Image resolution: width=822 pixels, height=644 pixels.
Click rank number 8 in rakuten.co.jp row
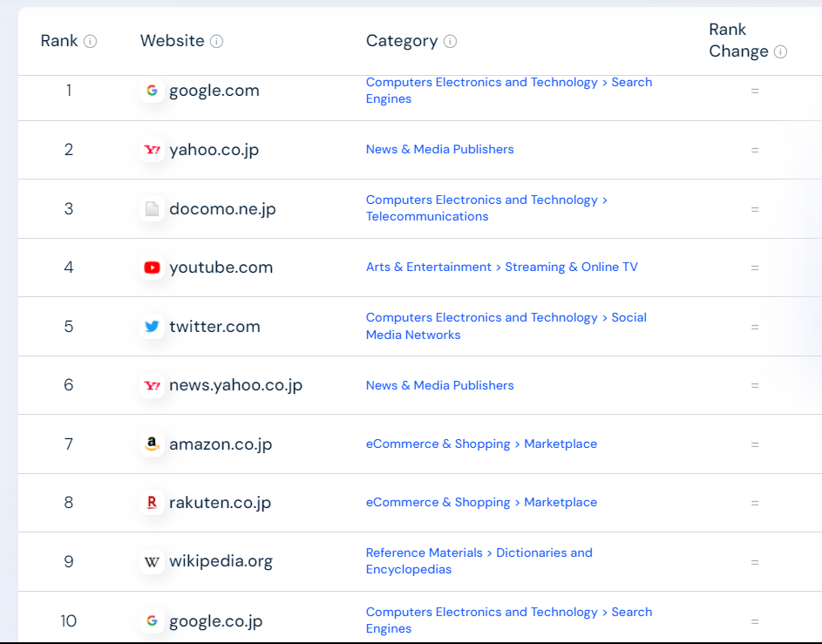pos(69,503)
